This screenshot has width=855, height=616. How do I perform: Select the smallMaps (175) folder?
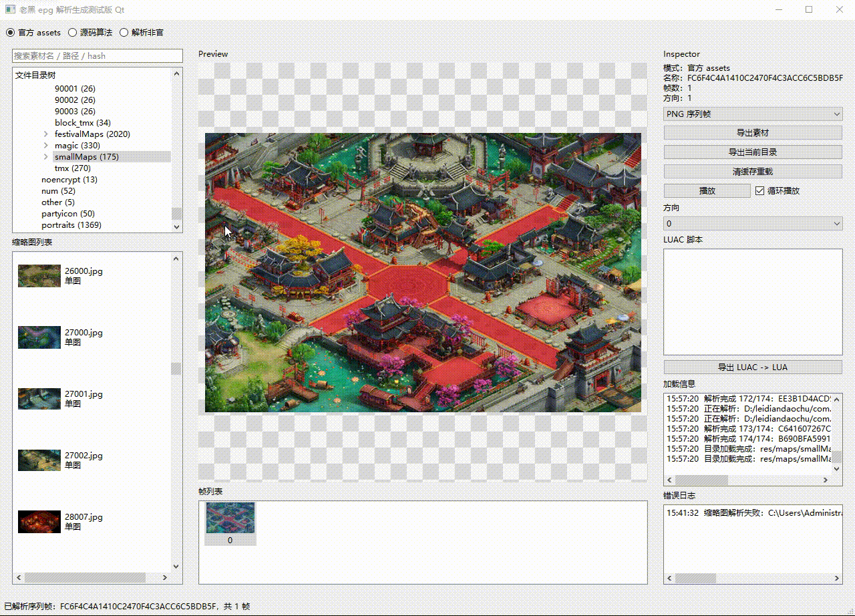click(x=87, y=157)
